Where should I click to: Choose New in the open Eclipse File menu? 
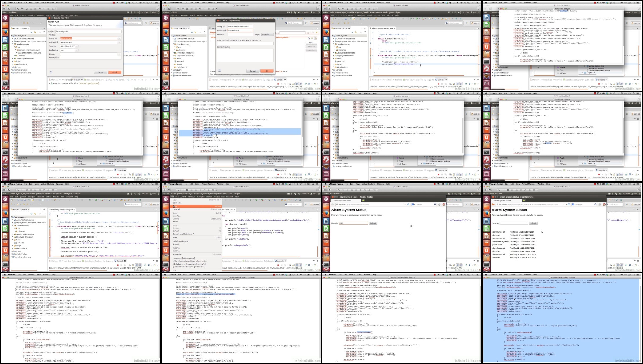tap(195, 200)
